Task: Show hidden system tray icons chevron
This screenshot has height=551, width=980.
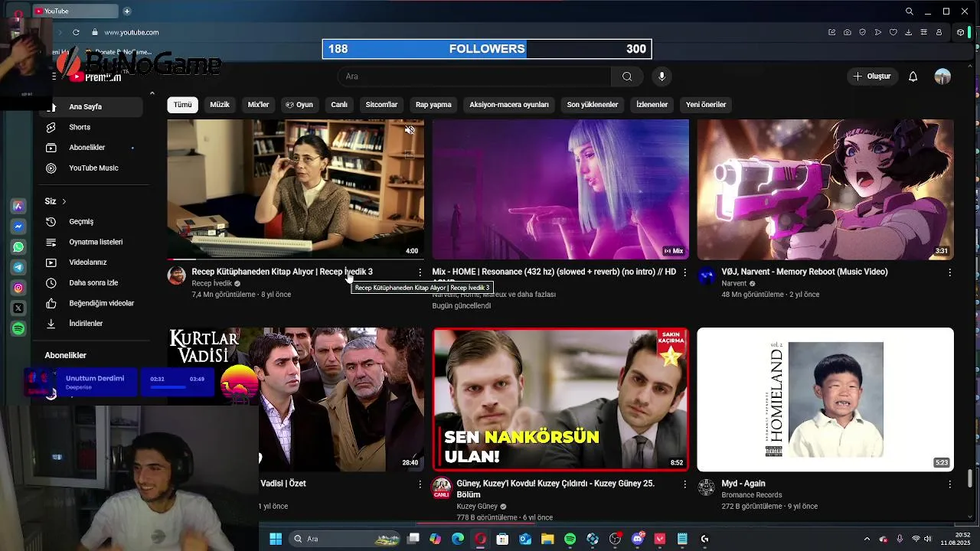Action: (867, 539)
